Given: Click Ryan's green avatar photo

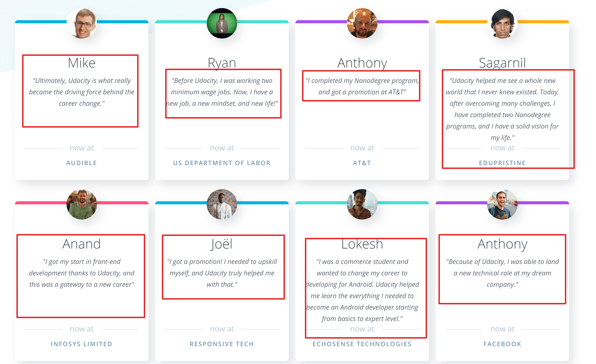Looking at the screenshot, I should click(x=222, y=24).
